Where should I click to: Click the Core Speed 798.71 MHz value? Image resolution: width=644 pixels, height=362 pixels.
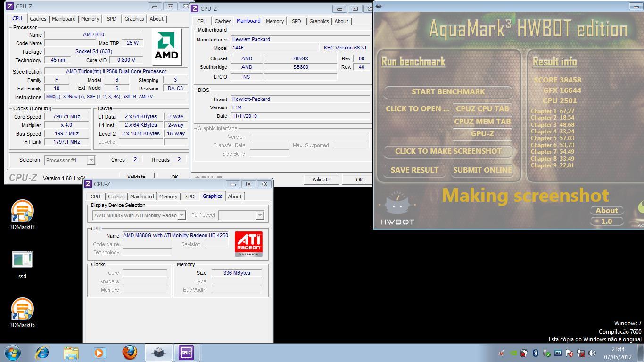click(66, 117)
